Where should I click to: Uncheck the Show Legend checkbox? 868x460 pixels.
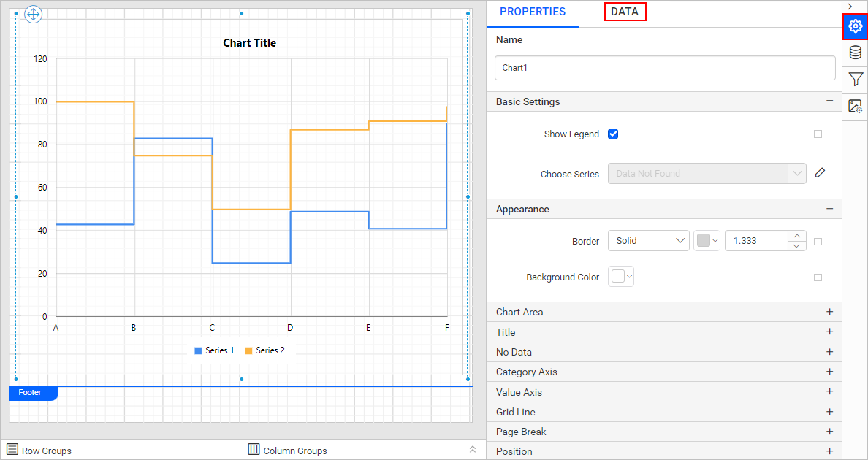(613, 134)
